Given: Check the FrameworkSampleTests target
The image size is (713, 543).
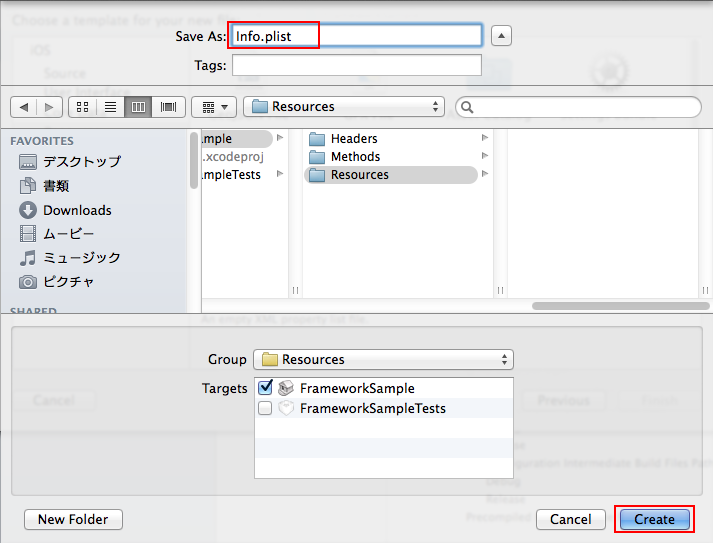Looking at the screenshot, I should pyautogui.click(x=265, y=408).
